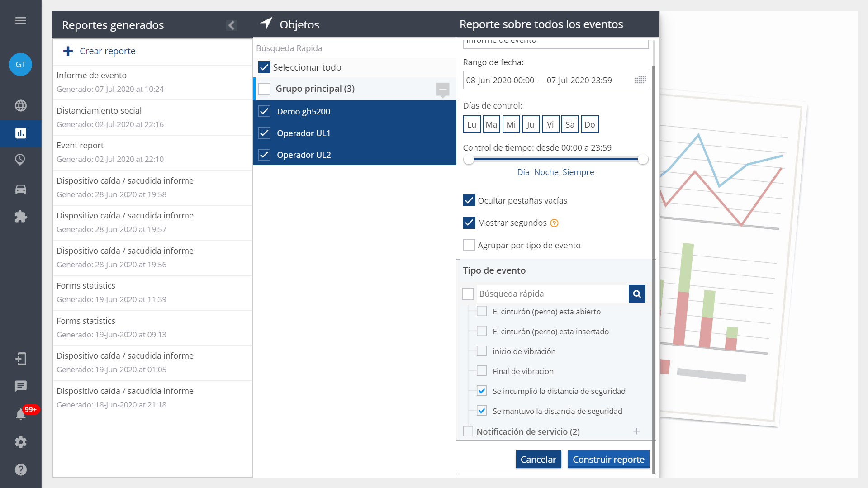Viewport: 868px width, 488px height.
Task: Open Informe de evento generated 07-Jul-2020
Action: click(152, 82)
